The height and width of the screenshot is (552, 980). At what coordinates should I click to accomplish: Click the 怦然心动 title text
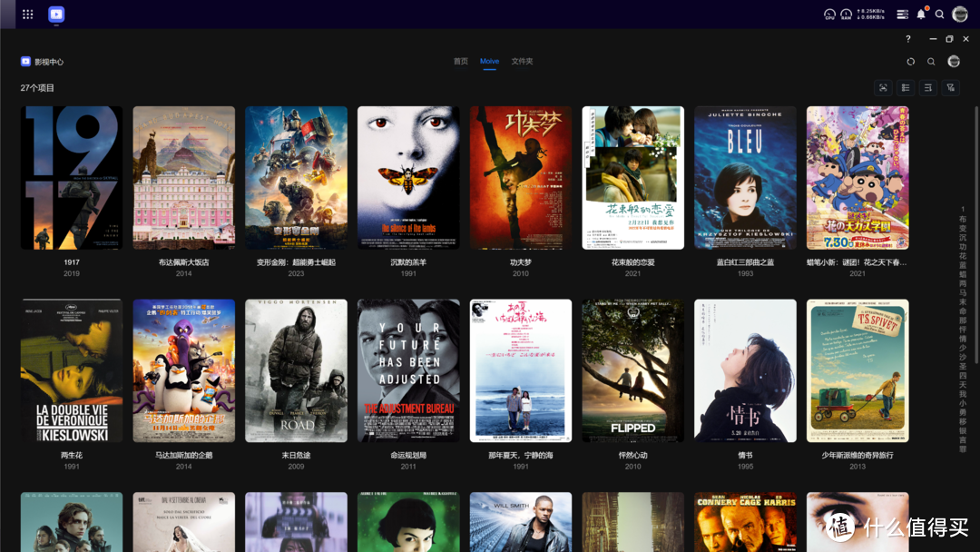(633, 455)
